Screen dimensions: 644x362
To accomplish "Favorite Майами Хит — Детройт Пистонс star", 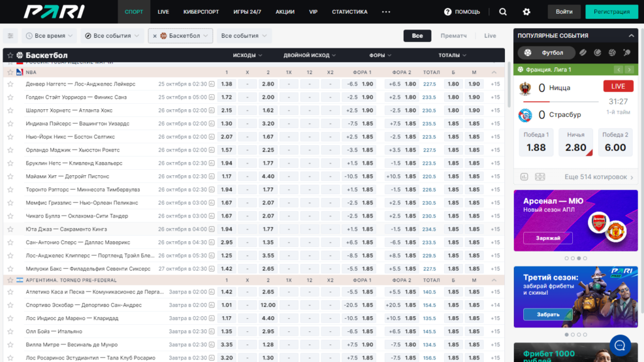I will coord(10,177).
